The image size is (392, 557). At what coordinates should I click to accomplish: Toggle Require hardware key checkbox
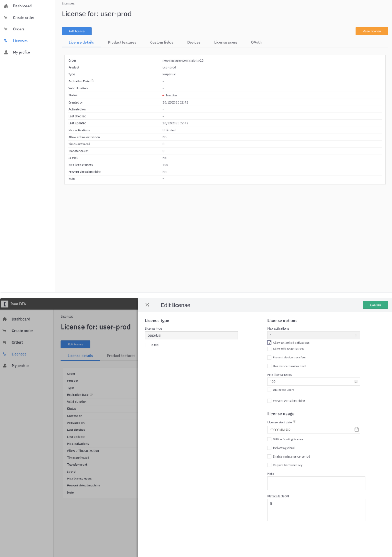click(270, 465)
